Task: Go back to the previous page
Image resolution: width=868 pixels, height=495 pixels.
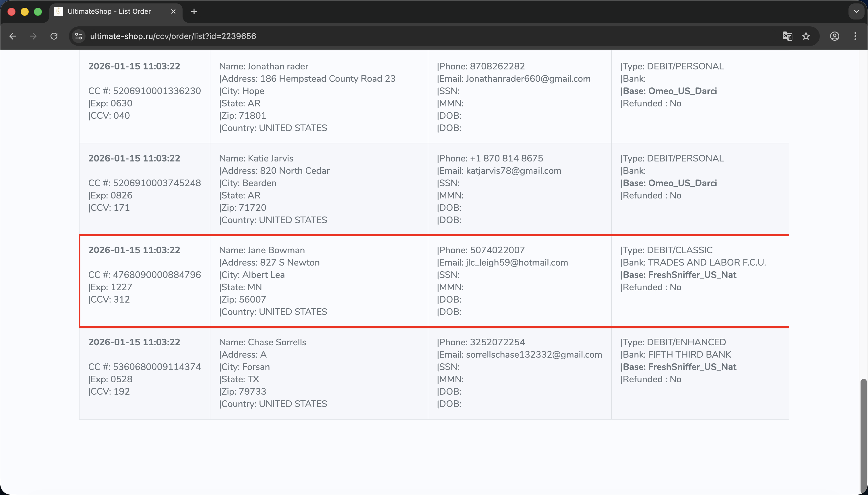Action: tap(13, 36)
